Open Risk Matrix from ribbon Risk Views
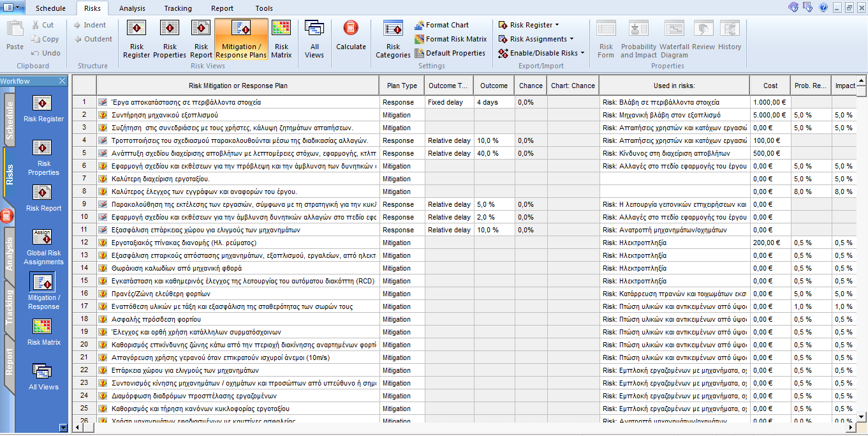The image size is (868, 436). pyautogui.click(x=281, y=39)
